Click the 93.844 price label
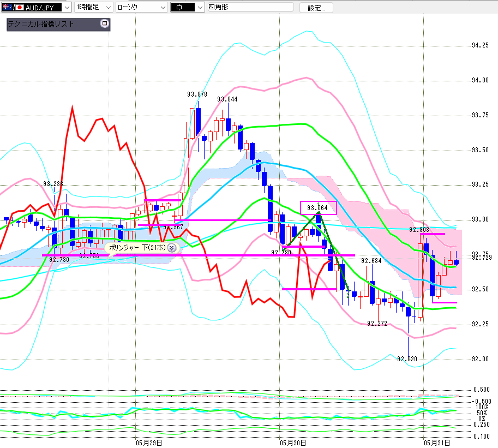This screenshot has height=448, width=498. [227, 99]
